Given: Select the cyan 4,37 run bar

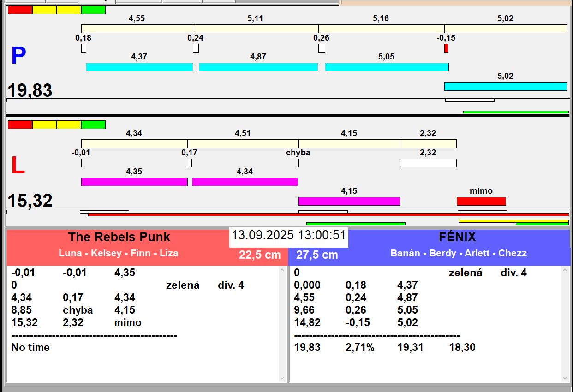Looking at the screenshot, I should tap(139, 67).
